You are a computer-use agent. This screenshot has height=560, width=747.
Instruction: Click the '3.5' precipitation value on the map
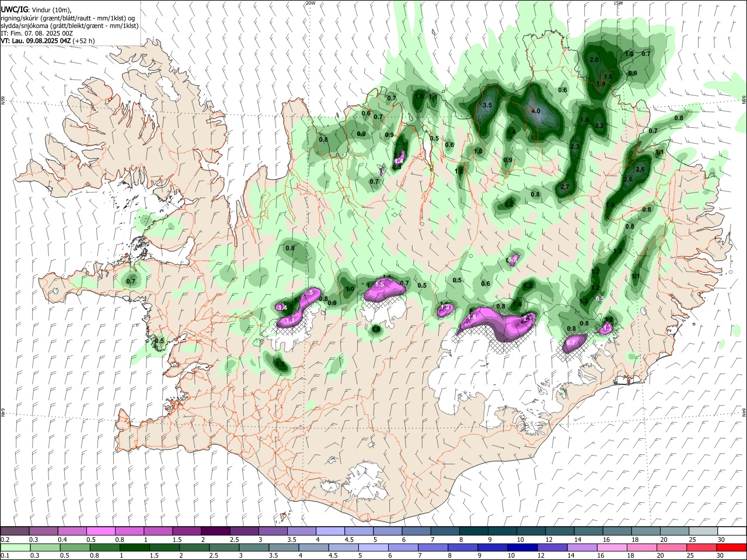(488, 105)
